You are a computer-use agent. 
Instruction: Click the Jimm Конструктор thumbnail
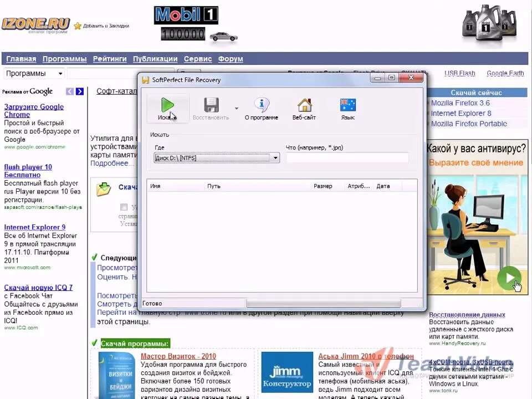tap(287, 372)
